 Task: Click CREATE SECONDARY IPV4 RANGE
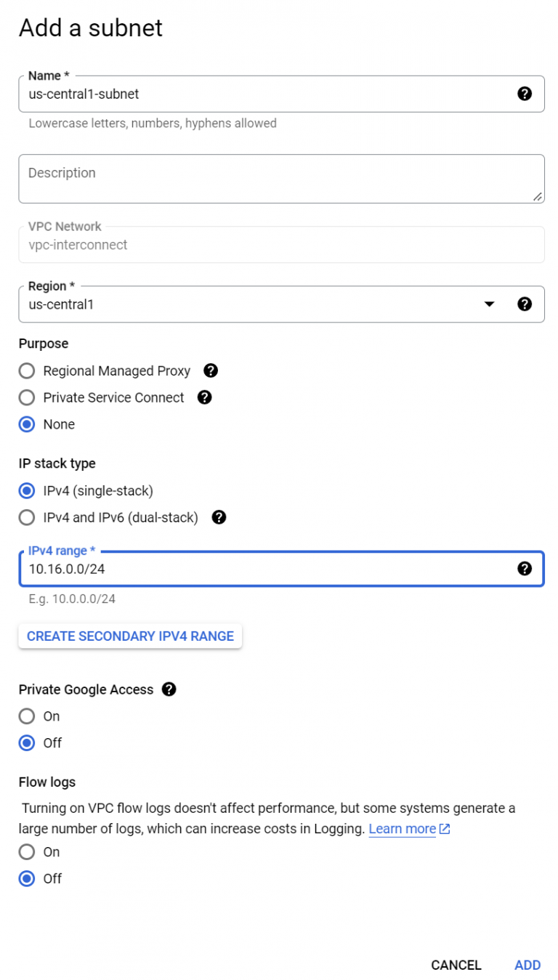[129, 636]
